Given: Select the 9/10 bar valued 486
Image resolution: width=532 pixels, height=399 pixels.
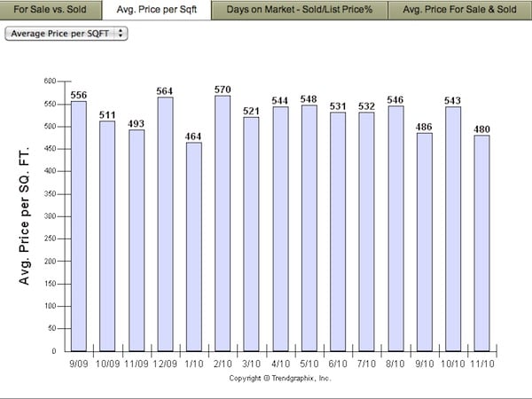Looking at the screenshot, I should click(x=425, y=241).
